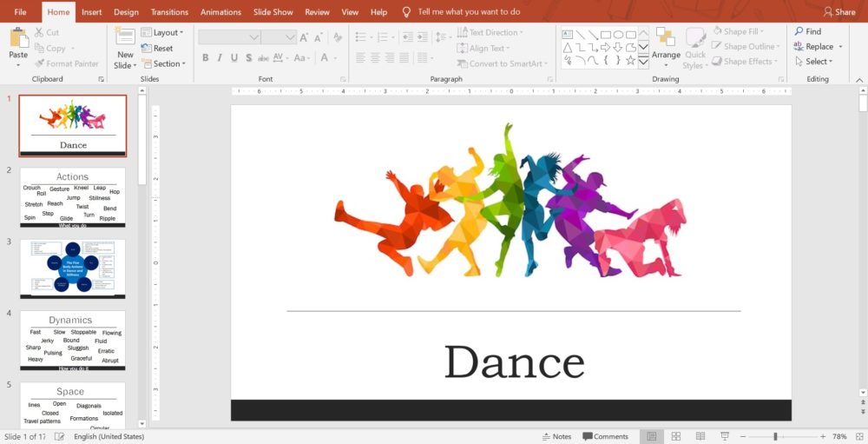Click the Reset slide icon

pyautogui.click(x=157, y=49)
